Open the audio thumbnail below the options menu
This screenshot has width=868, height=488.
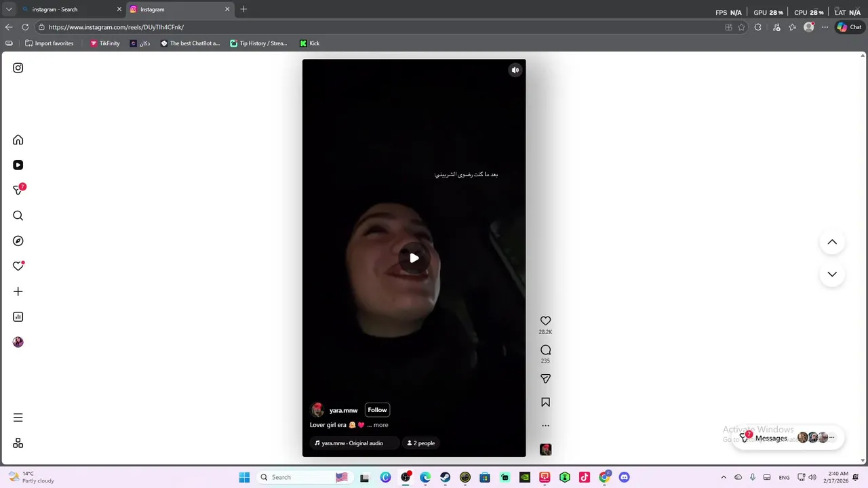click(x=545, y=449)
